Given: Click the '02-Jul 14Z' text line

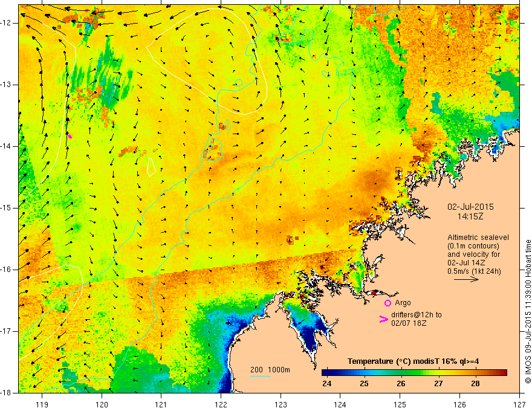Looking at the screenshot, I should click(x=466, y=263).
